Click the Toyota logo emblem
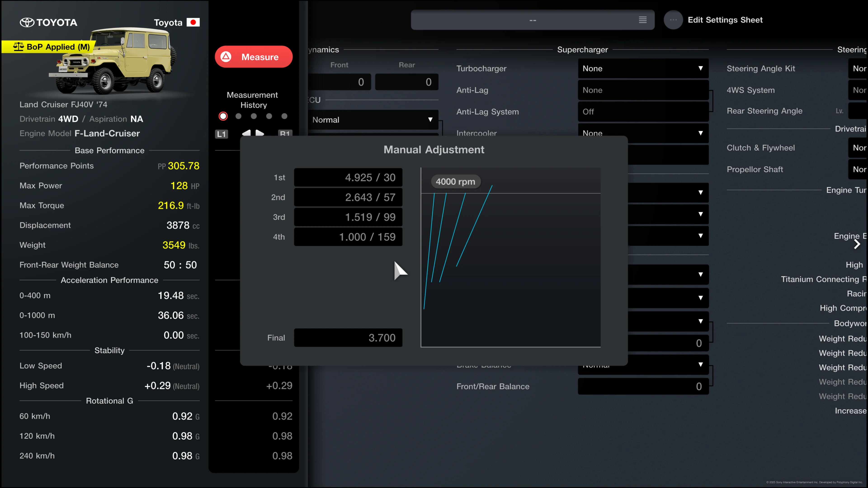This screenshot has height=488, width=868. [27, 22]
